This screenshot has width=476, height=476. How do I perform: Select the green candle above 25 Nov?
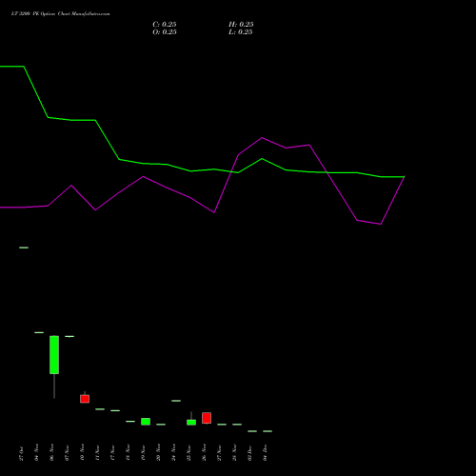pyautogui.click(x=191, y=423)
